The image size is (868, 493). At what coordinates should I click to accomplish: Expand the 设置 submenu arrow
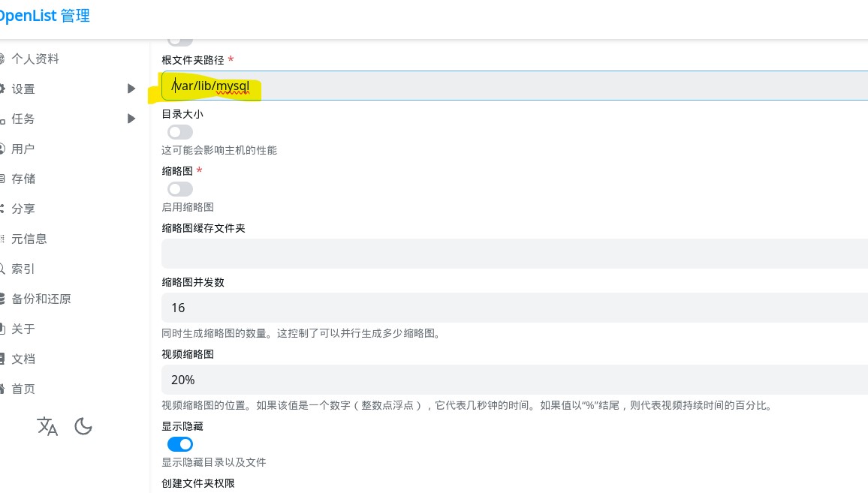pos(131,89)
